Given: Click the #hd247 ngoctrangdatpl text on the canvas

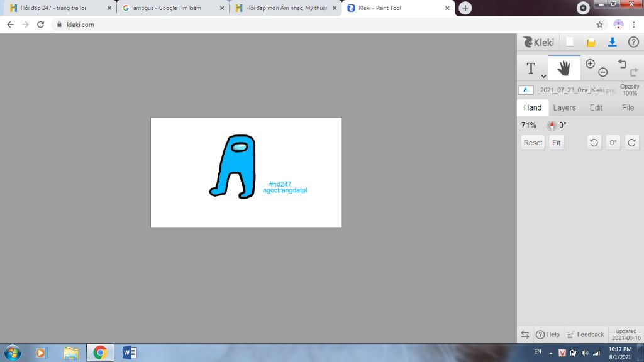Looking at the screenshot, I should point(285,187).
